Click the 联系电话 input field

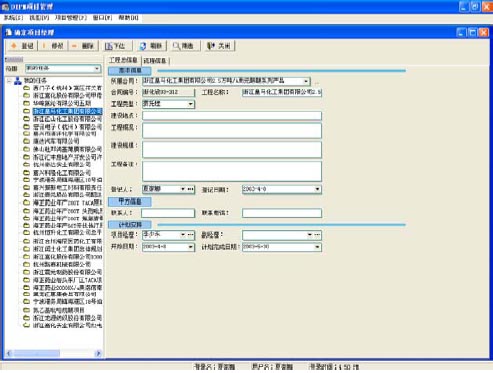282,213
